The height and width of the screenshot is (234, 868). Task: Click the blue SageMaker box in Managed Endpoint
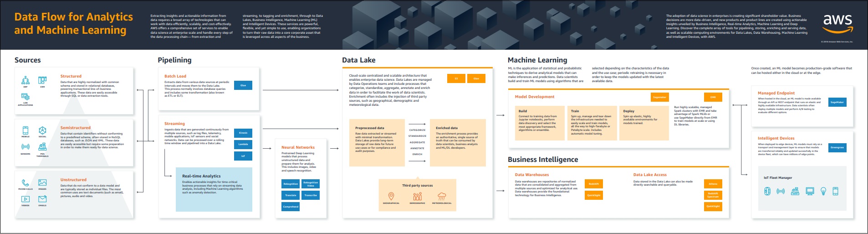click(837, 102)
